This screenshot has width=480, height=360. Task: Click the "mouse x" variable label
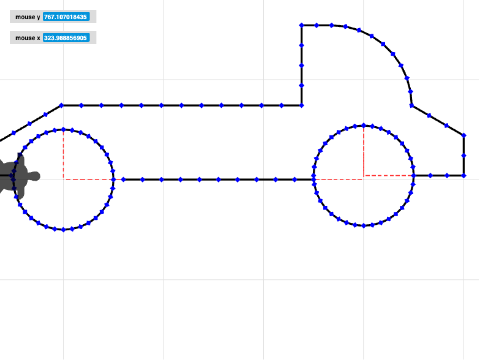(x=28, y=38)
